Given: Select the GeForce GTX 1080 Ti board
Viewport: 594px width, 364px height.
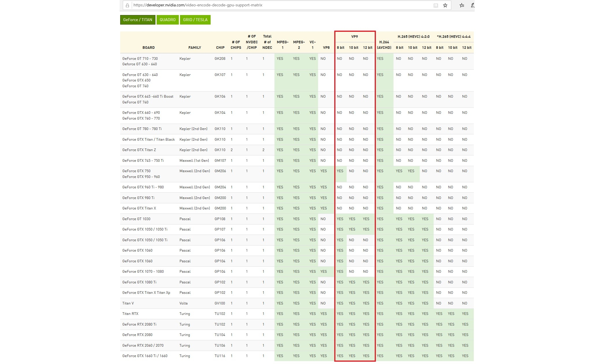Looking at the screenshot, I should pos(139,282).
